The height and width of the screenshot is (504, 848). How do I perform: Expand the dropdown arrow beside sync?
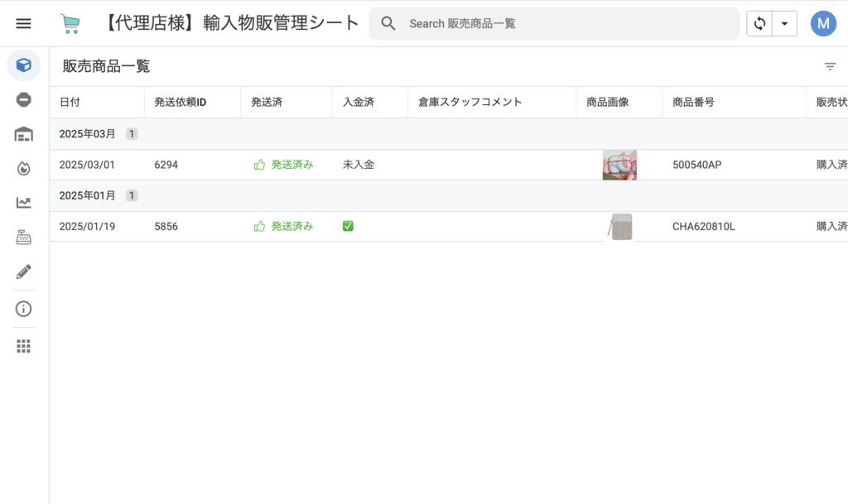coord(784,23)
